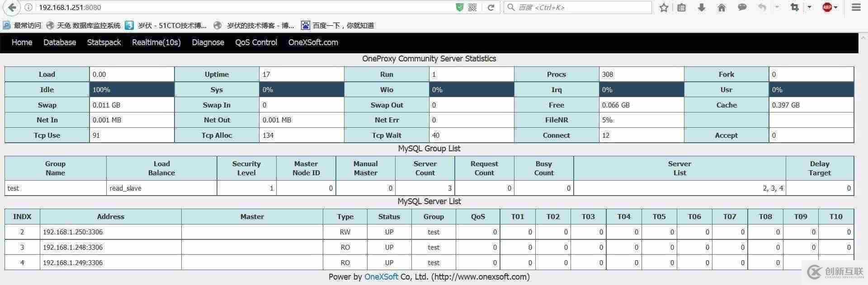Open the QoS Control menu

(256, 42)
